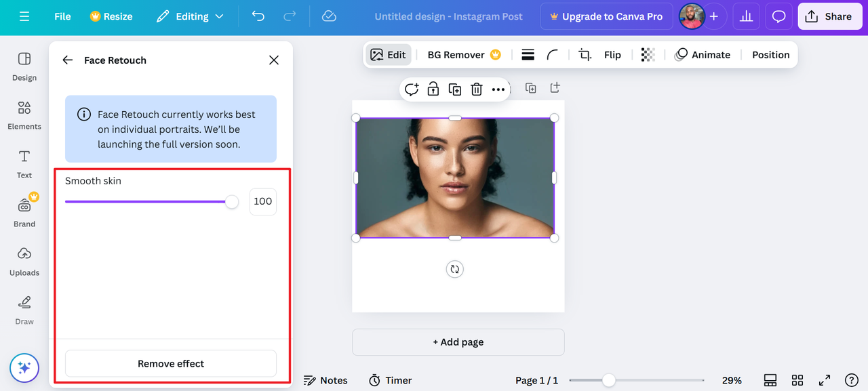Open the comments speech-bubble icon
This screenshot has height=391, width=868.
[x=778, y=16]
